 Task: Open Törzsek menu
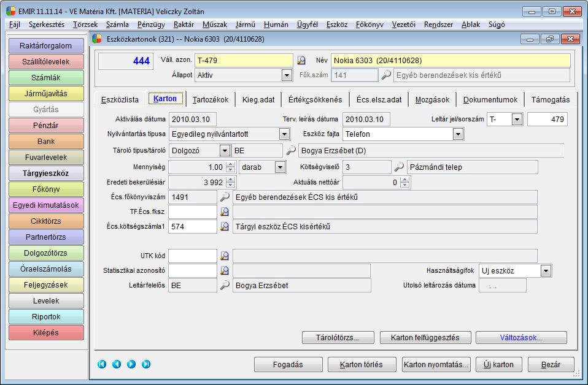click(85, 25)
